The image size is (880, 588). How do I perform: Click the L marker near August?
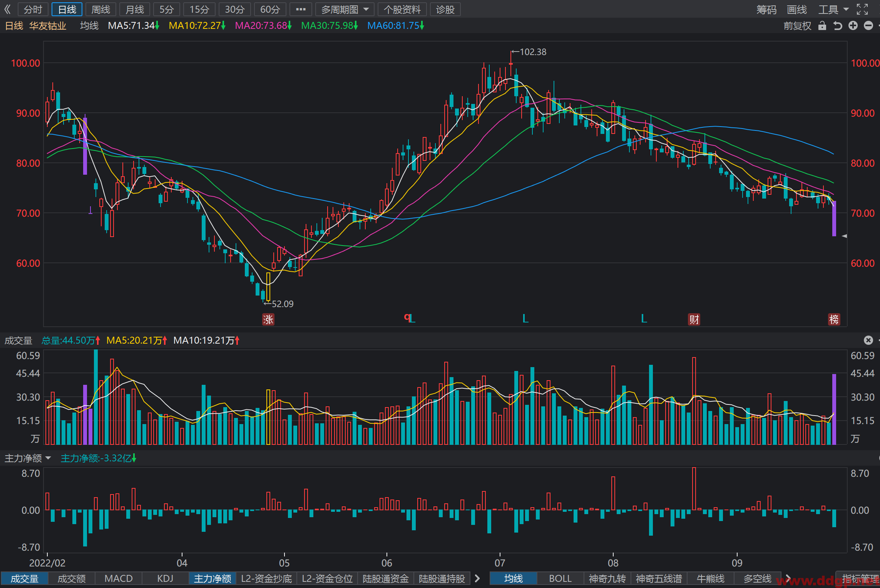644,319
